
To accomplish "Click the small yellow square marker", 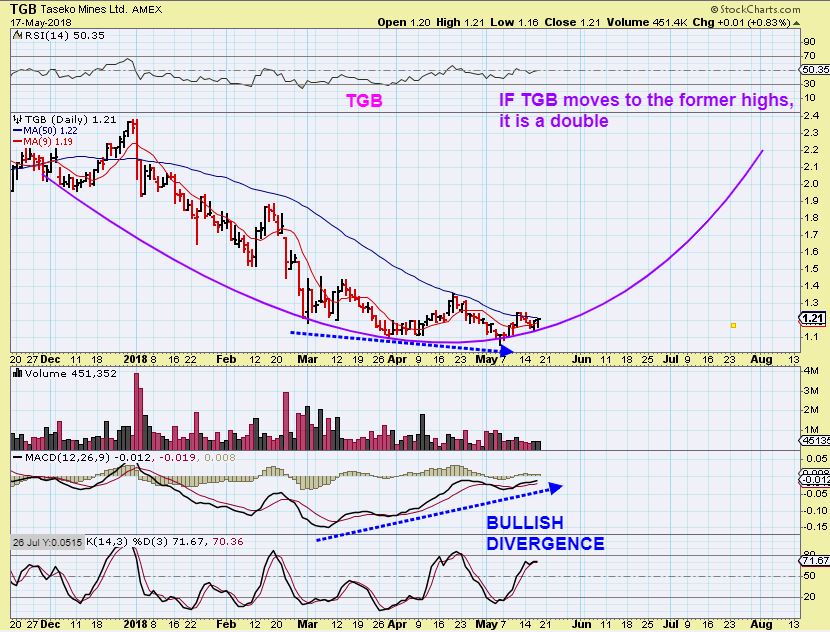I will pyautogui.click(x=733, y=326).
